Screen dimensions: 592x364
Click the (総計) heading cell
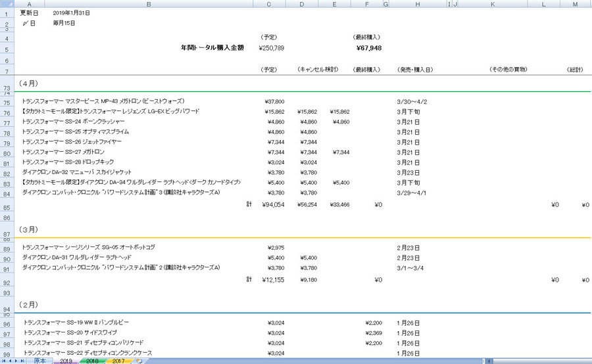tap(575, 70)
